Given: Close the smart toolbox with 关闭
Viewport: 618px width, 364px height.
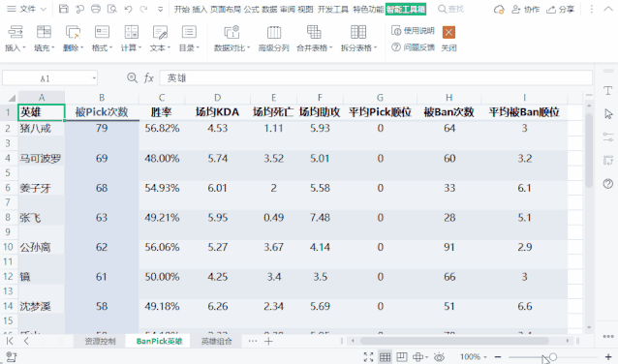Looking at the screenshot, I should click(x=448, y=39).
